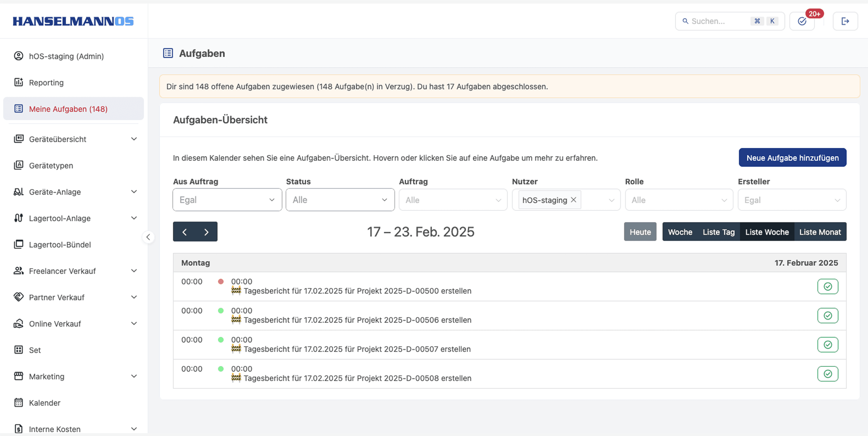The height and width of the screenshot is (436, 868).
Task: Click the Set grid icon in sidebar
Action: pos(18,350)
